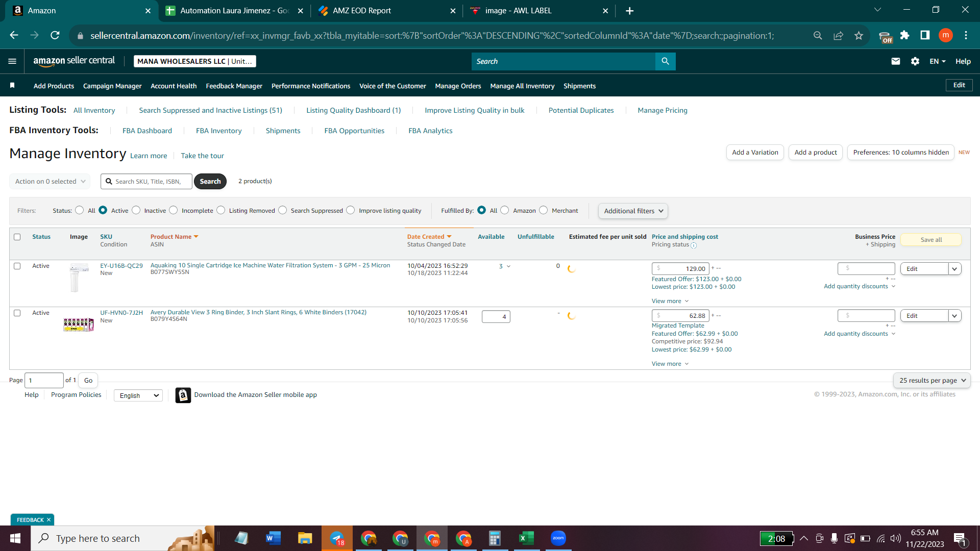Select the Inactive status filter

tap(136, 210)
